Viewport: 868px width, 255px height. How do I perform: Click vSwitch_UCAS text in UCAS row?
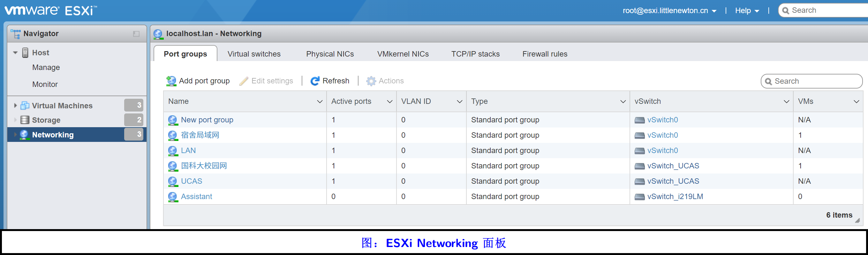coord(673,182)
